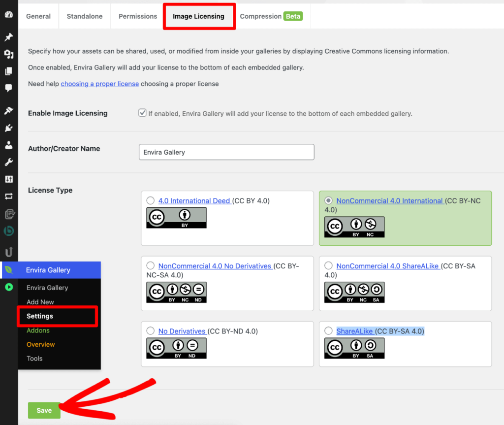
Task: Select the ShareALike CC BY-SA 4.0 radio button
Action: (328, 331)
